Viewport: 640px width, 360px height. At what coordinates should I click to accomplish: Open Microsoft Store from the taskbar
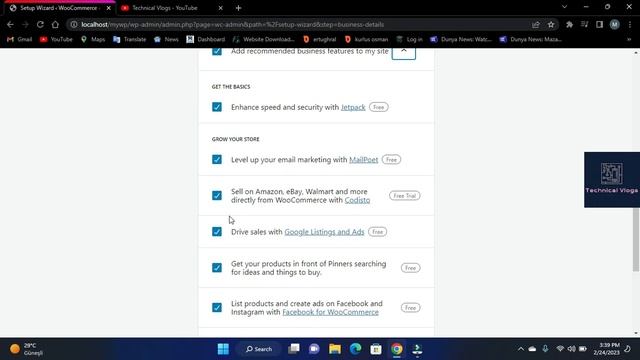376,349
